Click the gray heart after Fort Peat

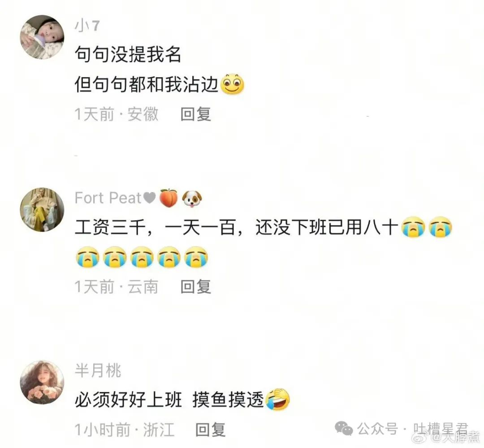(150, 198)
